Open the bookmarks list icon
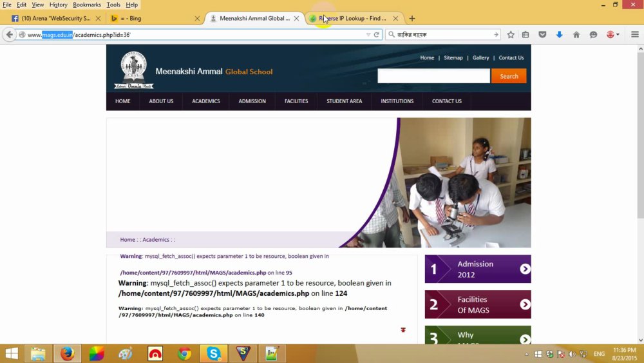 526,35
